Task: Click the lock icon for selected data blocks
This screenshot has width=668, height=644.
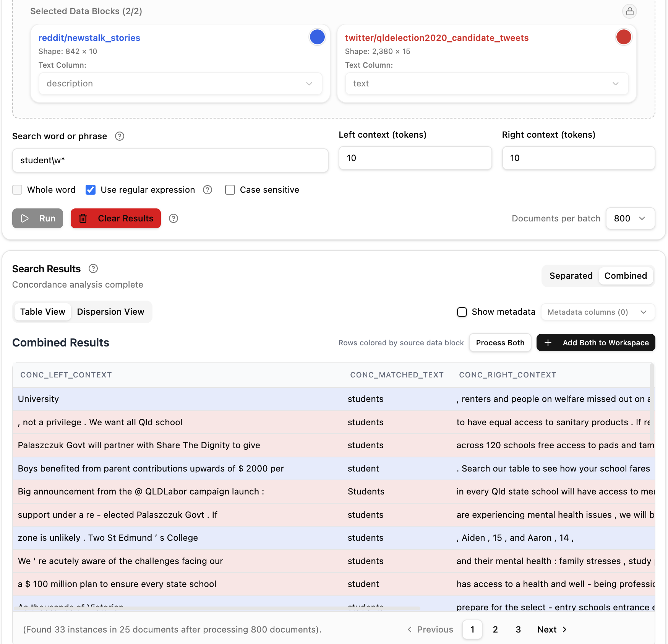Action: (629, 11)
